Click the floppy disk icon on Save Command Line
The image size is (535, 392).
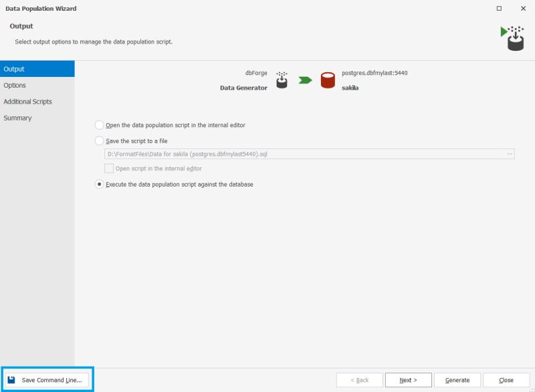(11, 380)
